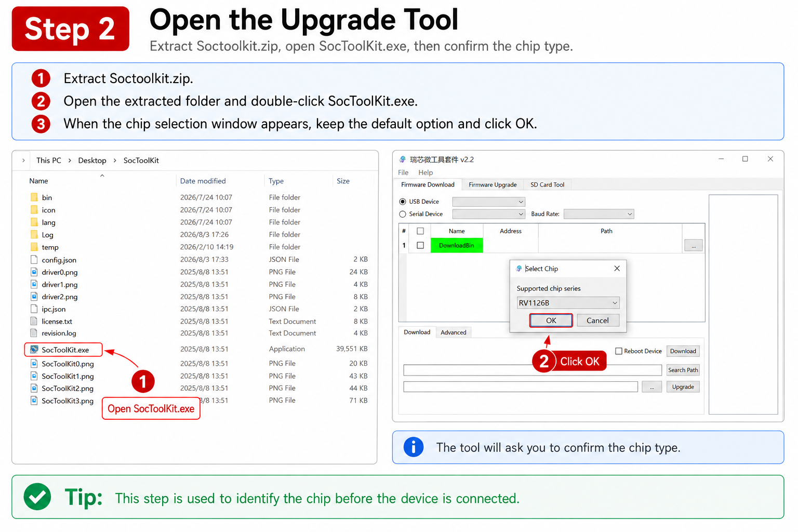
Task: Select the revision.log file name
Action: 59,333
